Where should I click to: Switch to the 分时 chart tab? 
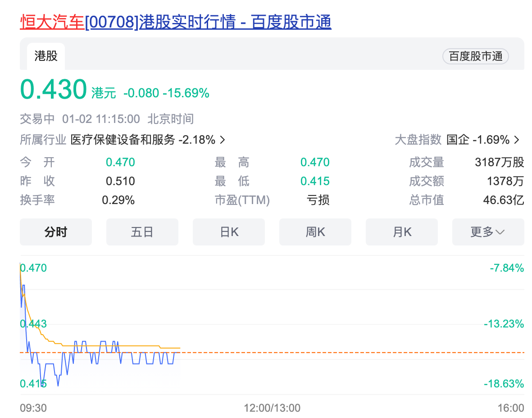click(56, 232)
